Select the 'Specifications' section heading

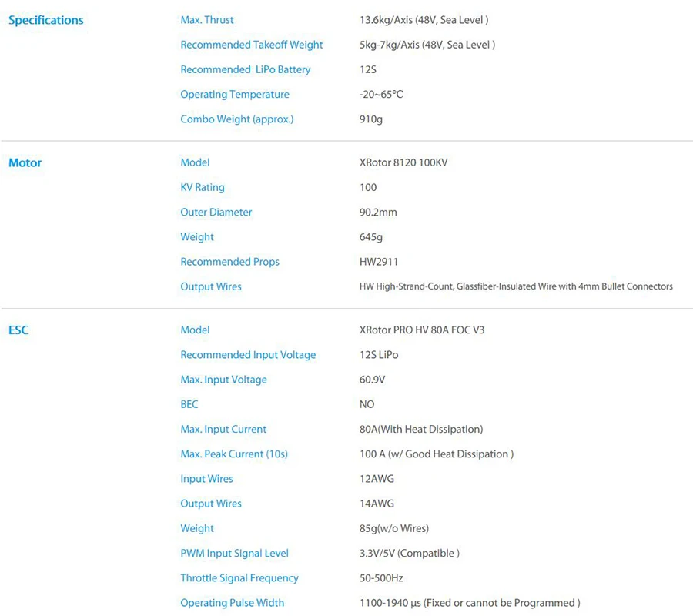click(x=46, y=20)
